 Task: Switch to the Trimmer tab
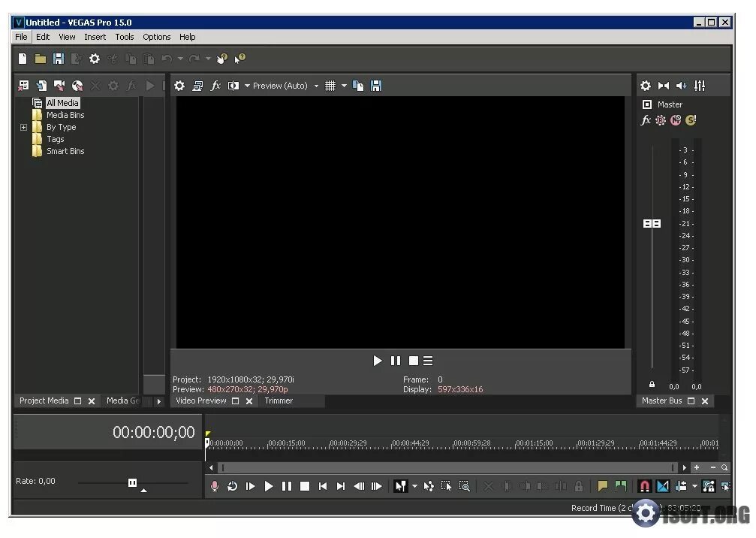(x=279, y=401)
